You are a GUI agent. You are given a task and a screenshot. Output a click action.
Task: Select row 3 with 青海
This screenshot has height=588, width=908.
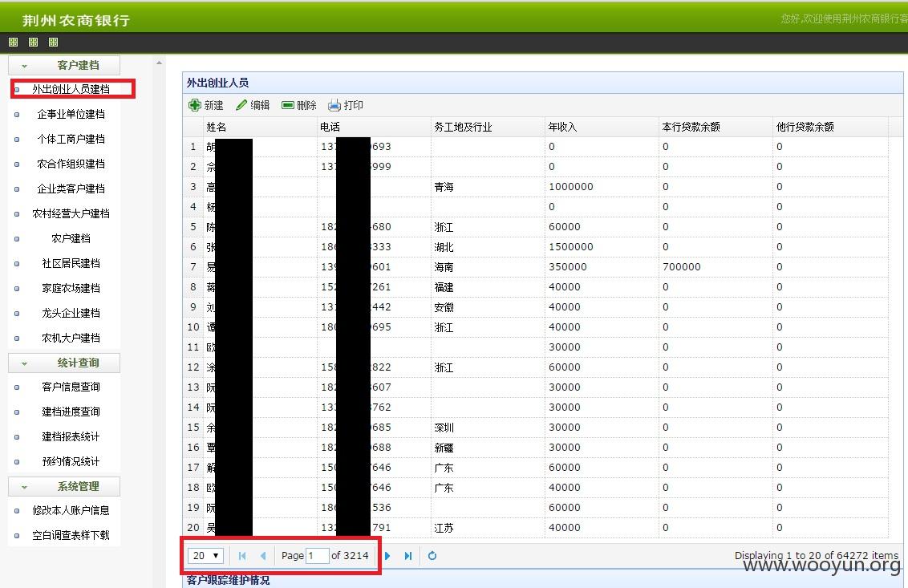point(536,187)
